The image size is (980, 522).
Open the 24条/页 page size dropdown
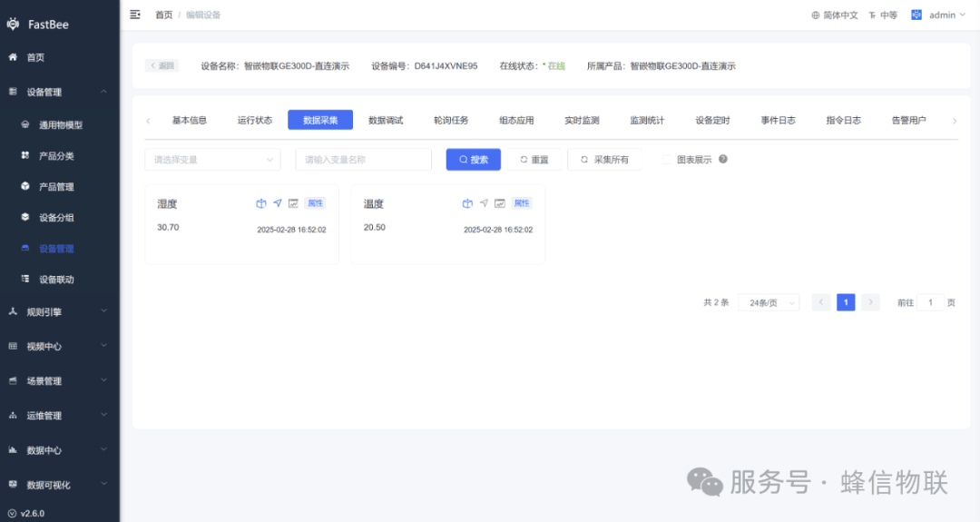click(769, 302)
